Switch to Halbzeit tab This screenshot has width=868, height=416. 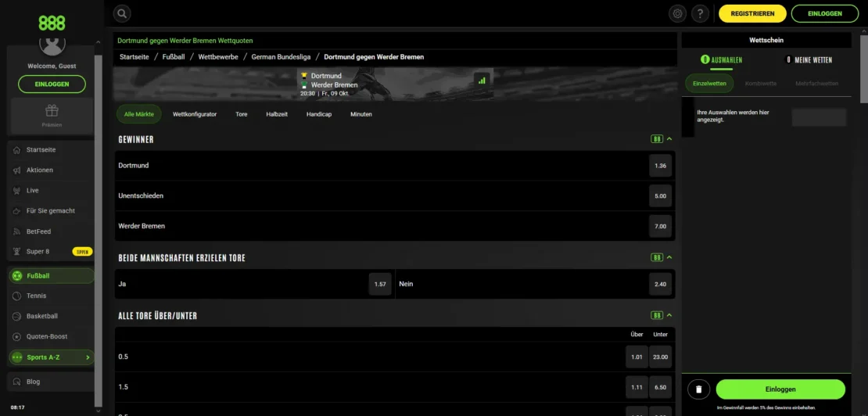tap(277, 114)
